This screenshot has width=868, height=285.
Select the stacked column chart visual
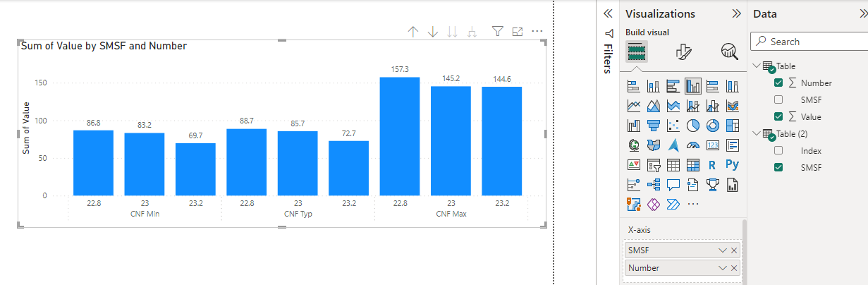pyautogui.click(x=653, y=86)
